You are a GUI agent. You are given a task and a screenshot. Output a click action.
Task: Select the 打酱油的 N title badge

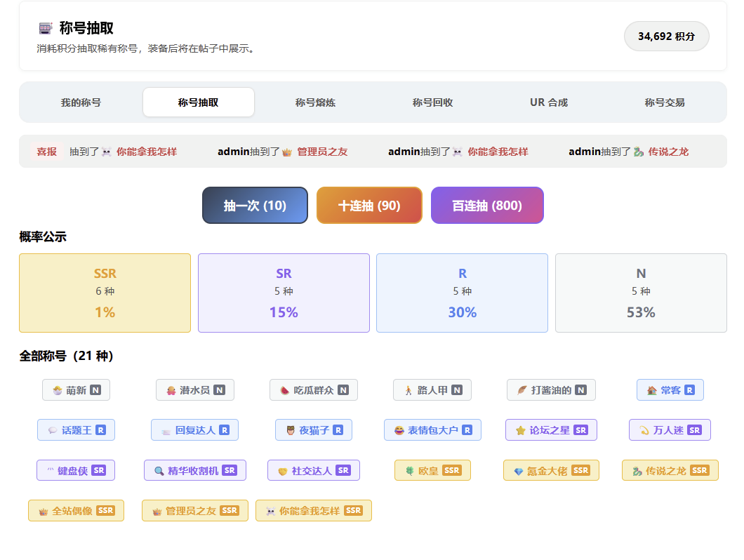pos(552,390)
